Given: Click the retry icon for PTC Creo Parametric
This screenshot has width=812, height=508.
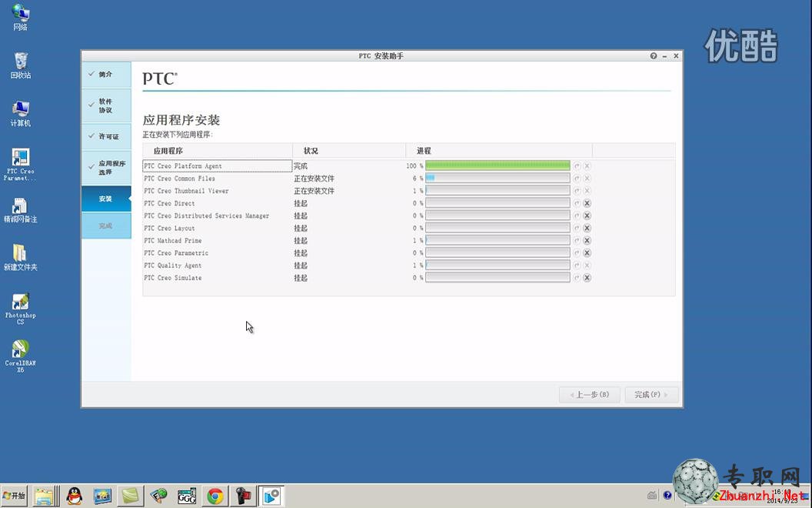Looking at the screenshot, I should click(577, 253).
